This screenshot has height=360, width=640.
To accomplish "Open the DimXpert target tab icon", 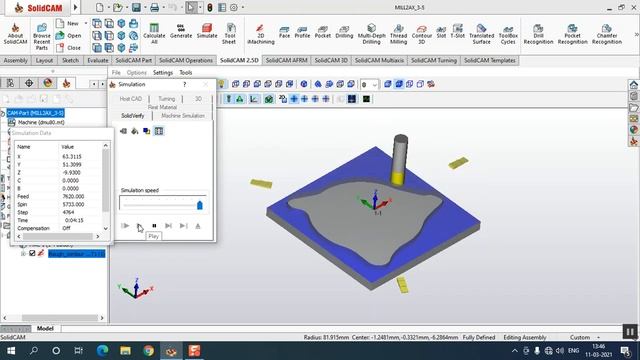I will [29, 83].
